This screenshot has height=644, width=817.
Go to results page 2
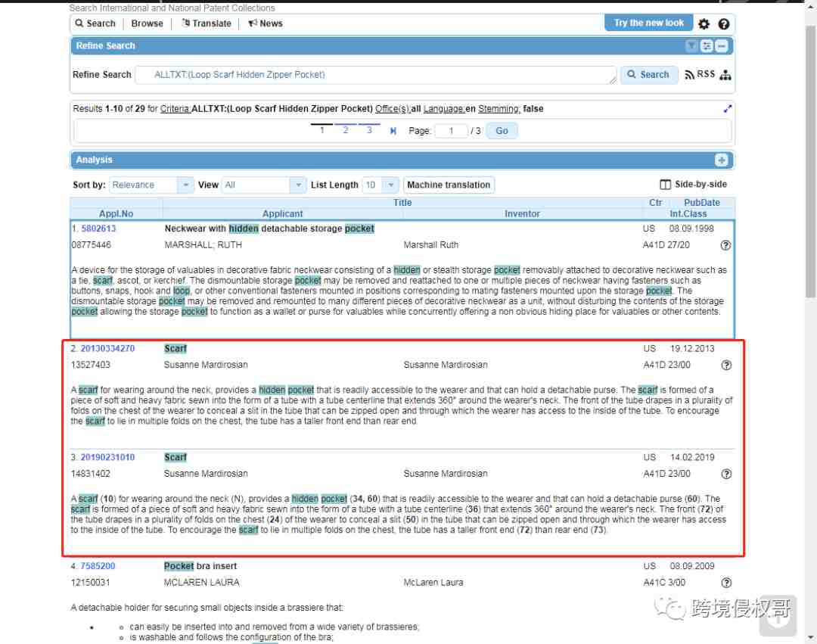pos(346,130)
